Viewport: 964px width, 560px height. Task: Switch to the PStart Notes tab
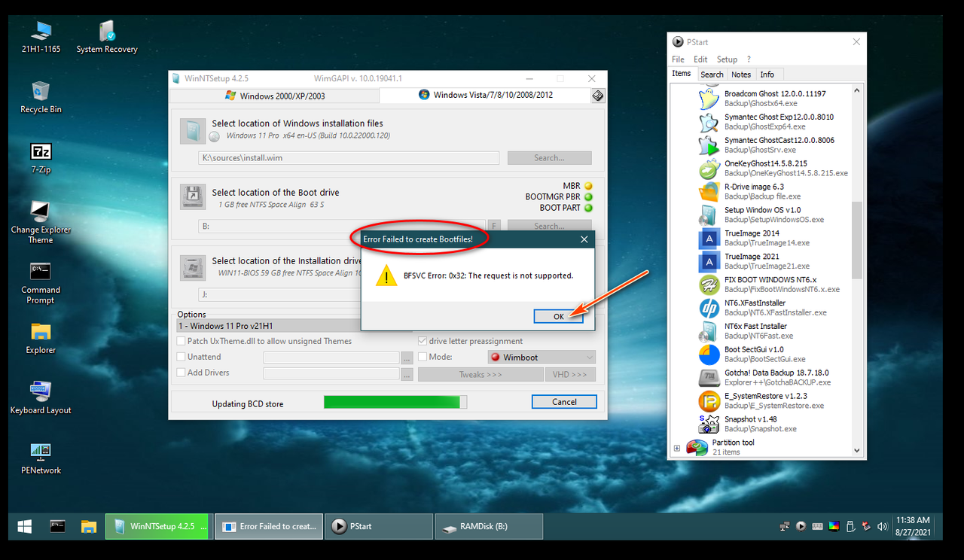(x=741, y=75)
